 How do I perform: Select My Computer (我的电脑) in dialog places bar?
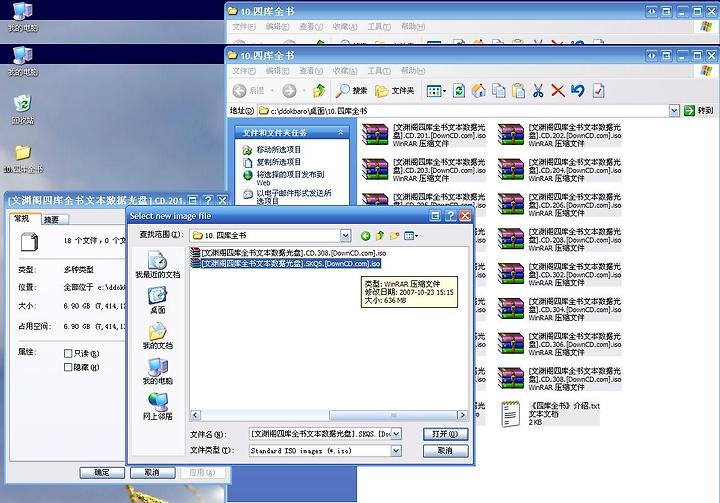tap(158, 371)
